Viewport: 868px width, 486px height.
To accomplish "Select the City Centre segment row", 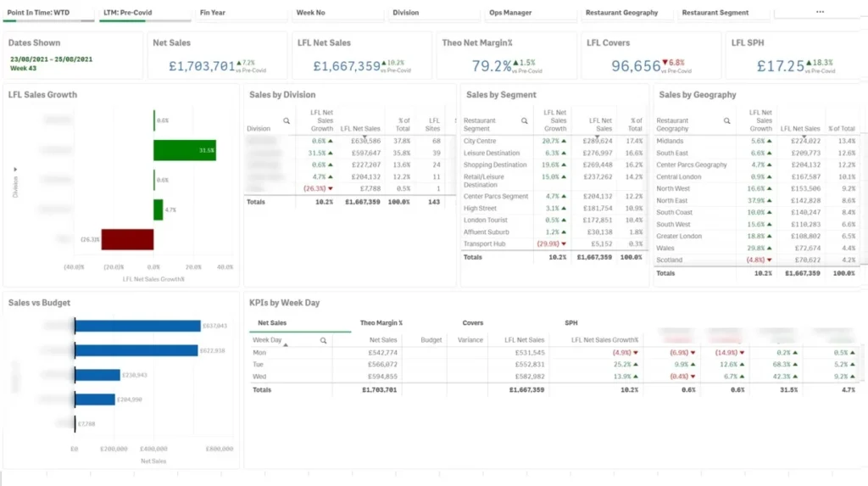I will pyautogui.click(x=553, y=142).
